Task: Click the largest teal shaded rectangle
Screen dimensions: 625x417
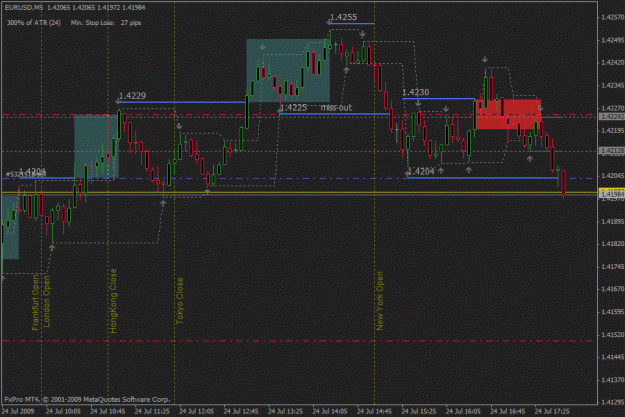Action: point(288,71)
